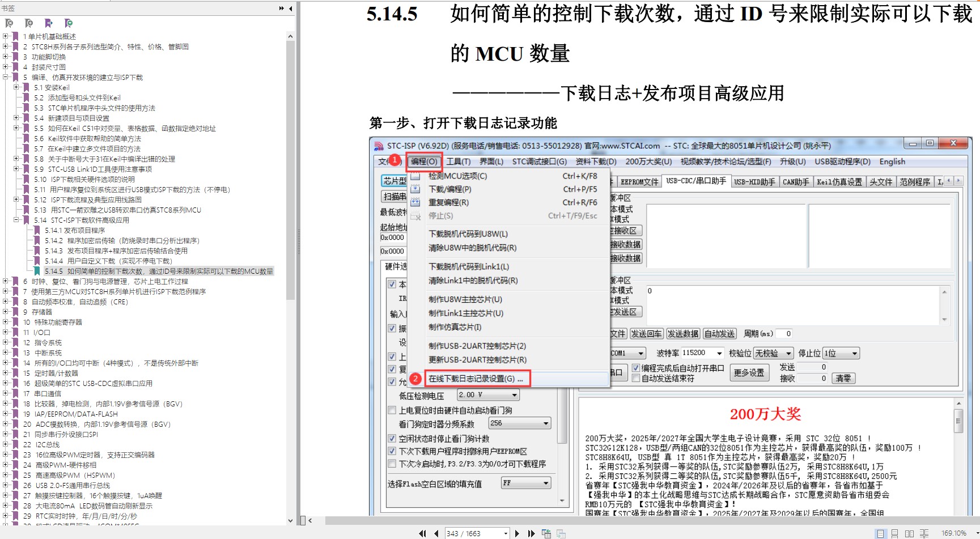980x539 pixels.
Task: Open bookmark 8 自动频率校准
Action: tap(76, 302)
